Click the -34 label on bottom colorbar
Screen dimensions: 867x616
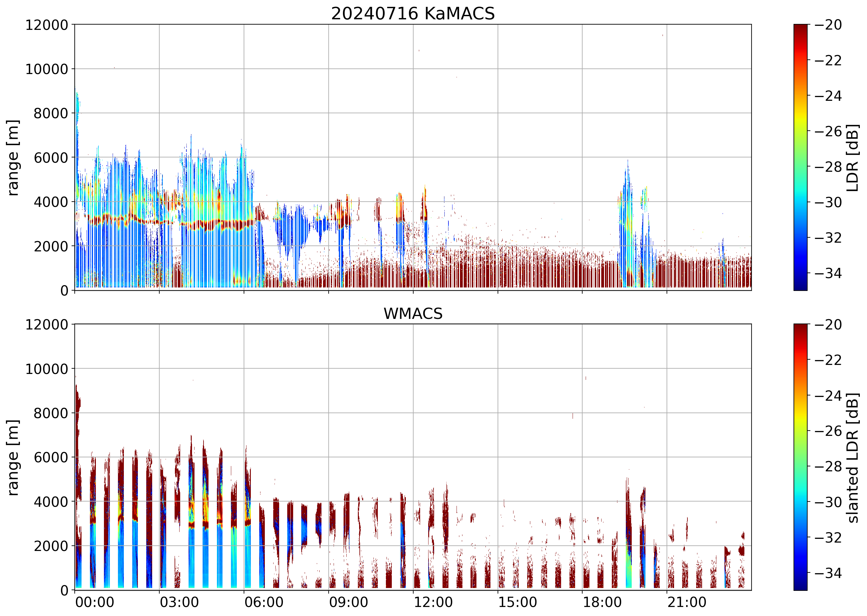[828, 573]
